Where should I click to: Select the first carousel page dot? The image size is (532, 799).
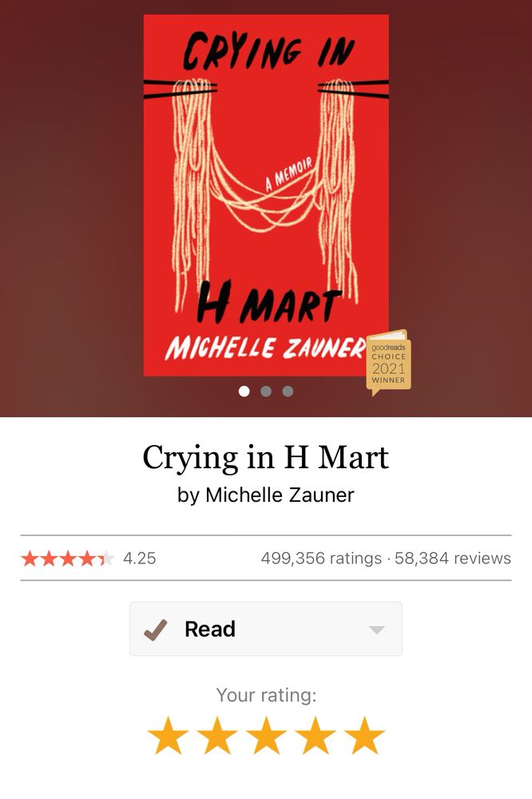tap(244, 391)
